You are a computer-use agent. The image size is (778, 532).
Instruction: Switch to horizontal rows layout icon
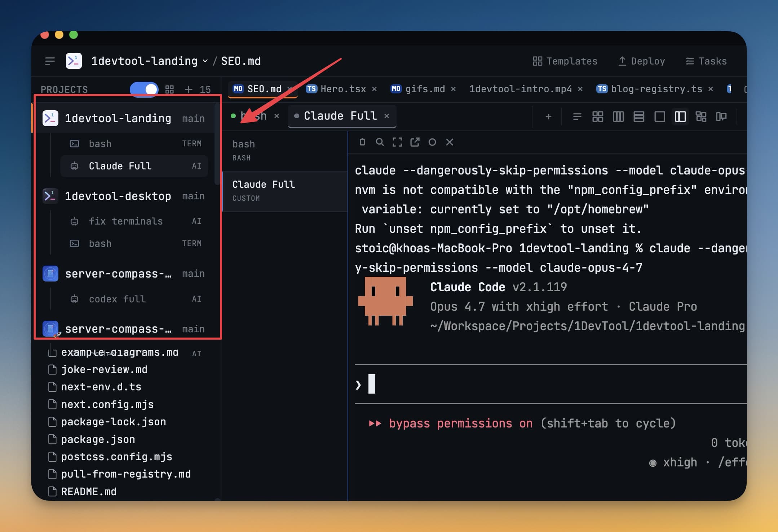(639, 117)
